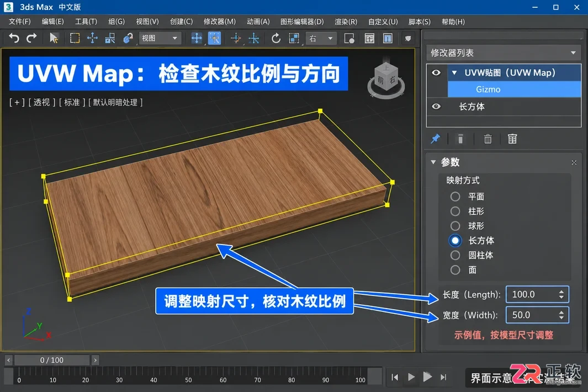Click the 默认明暗处理 viewport label
The image size is (588, 392).
115,102
